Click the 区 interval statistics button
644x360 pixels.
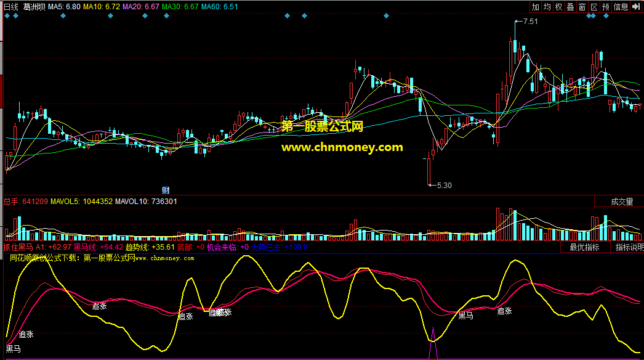[x=594, y=7]
